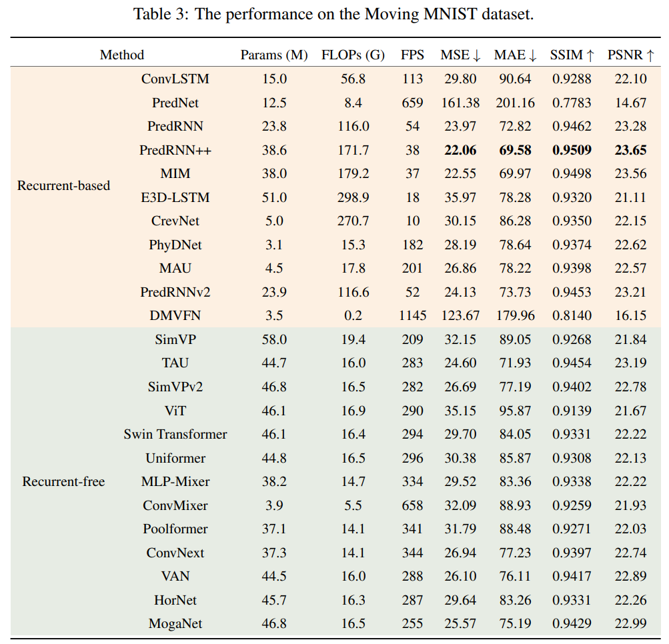Viewport: 669px width, 644px height.
Task: Click the Recurrent-free group label
Action: point(63,481)
